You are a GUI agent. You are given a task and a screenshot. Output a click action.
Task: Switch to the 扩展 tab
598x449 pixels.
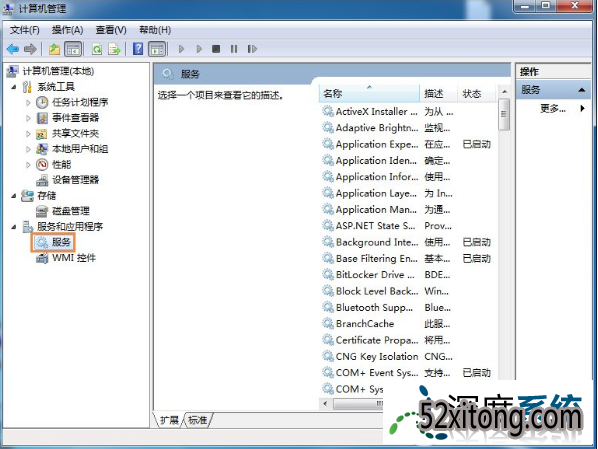(x=169, y=420)
